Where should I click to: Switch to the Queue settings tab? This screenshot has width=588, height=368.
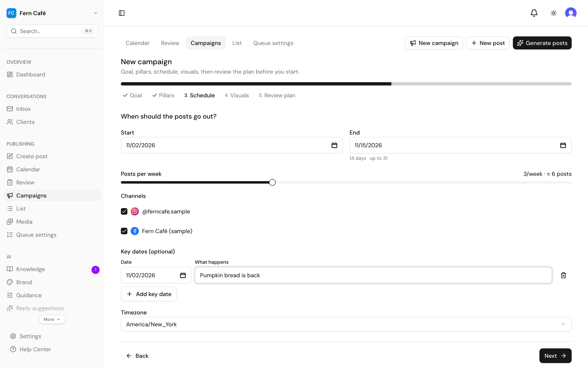coord(273,43)
